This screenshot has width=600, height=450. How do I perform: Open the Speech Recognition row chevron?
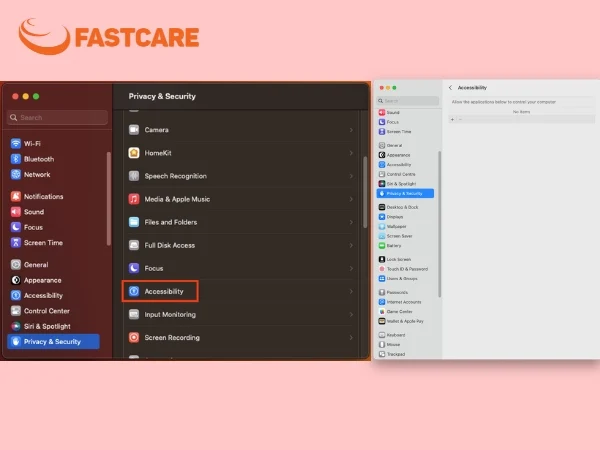click(351, 176)
